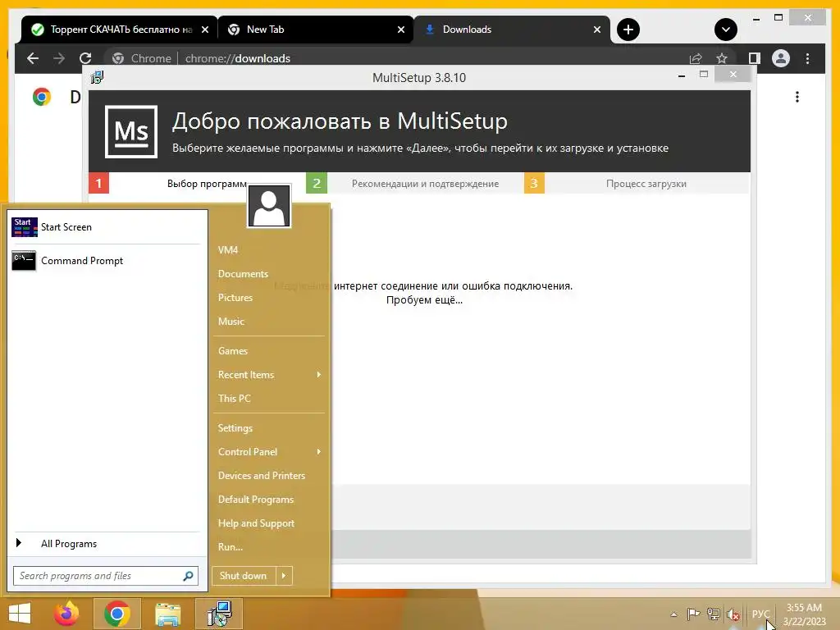Go back in Chrome
Image resolution: width=840 pixels, height=630 pixels.
tap(33, 58)
